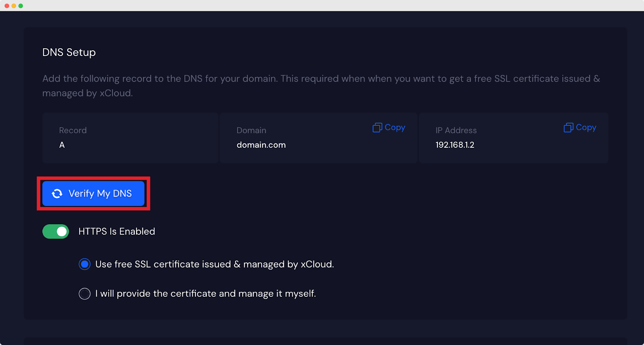
Task: Click the DNS Setup heading
Action: [x=69, y=53]
